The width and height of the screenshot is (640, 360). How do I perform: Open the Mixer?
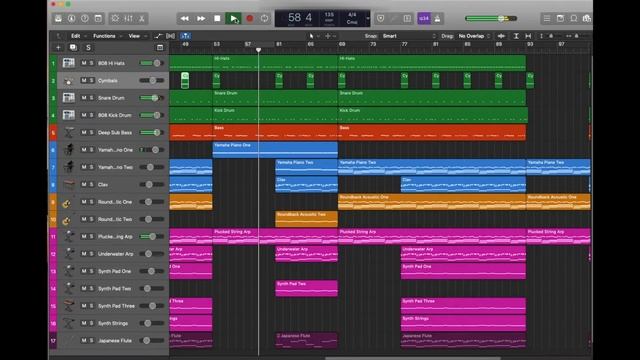tap(128, 18)
